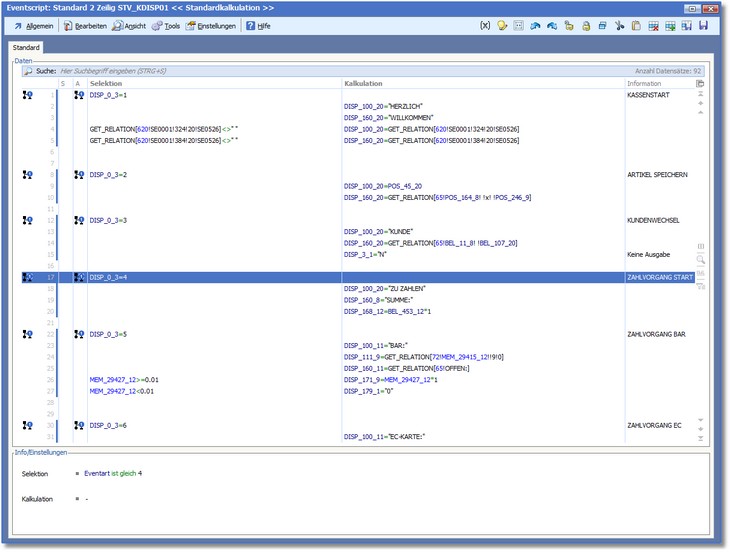The image size is (730, 552).
Task: Click the delete row icon with red X
Action: coord(654,26)
